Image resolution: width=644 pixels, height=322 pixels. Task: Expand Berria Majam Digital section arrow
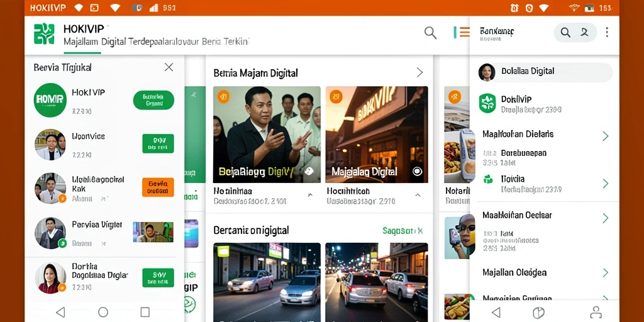click(419, 73)
